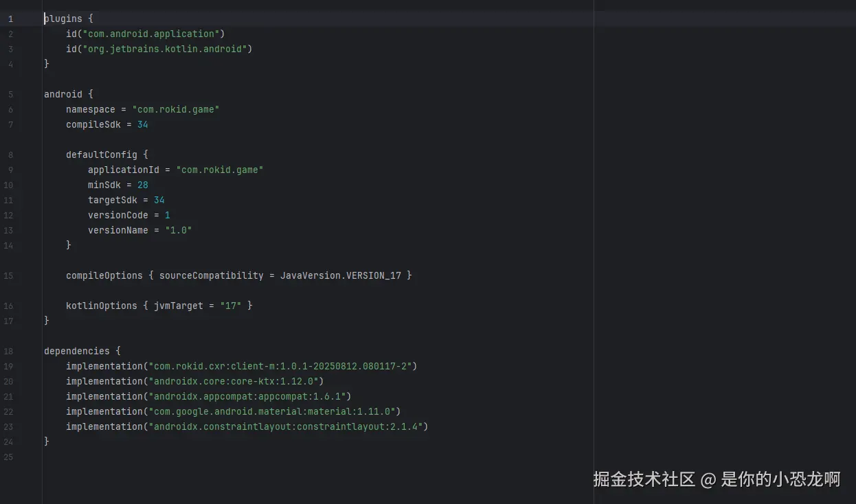Viewport: 856px width, 504px height.
Task: Click the jvmTarget "17" string
Action: point(231,306)
